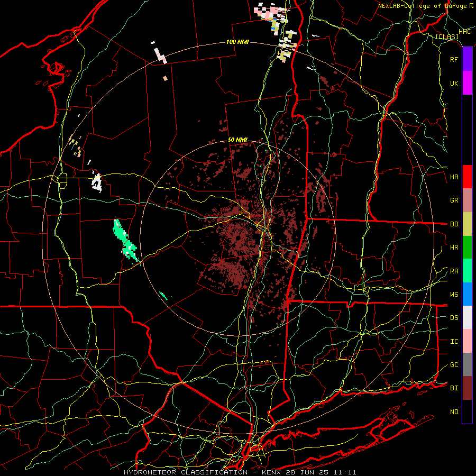
Task: Click the red HA legend color swatch
Action: pos(467,177)
